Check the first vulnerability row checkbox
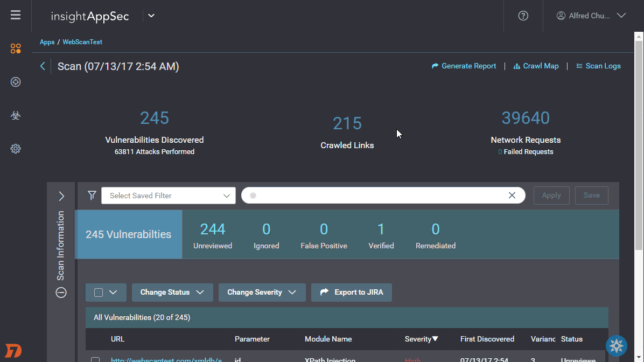Screen dimensions: 644x362 pos(95,360)
